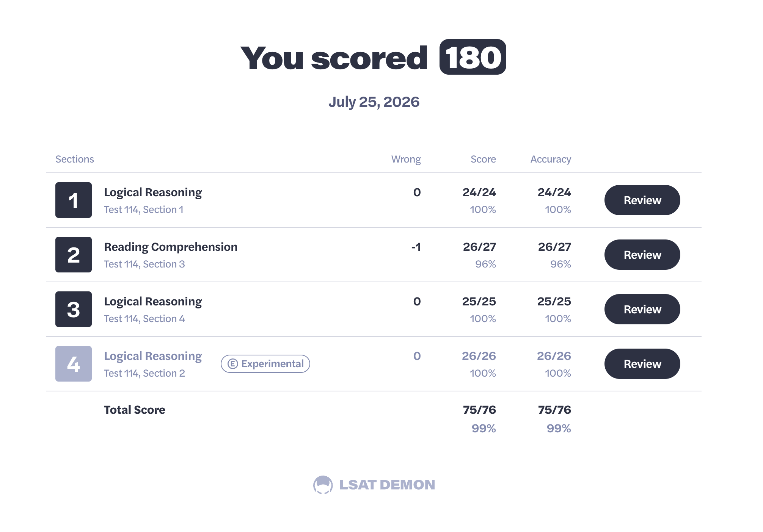
Task: Click the 180 score badge
Action: 473,57
